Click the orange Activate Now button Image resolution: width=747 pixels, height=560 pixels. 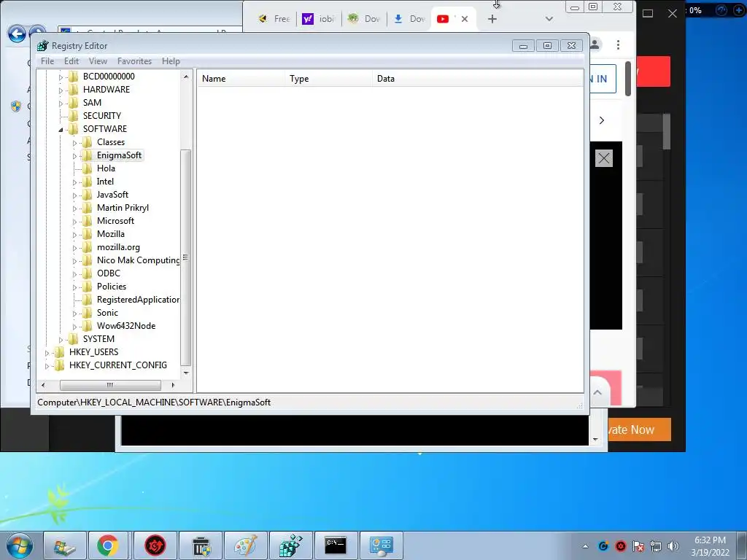click(639, 429)
